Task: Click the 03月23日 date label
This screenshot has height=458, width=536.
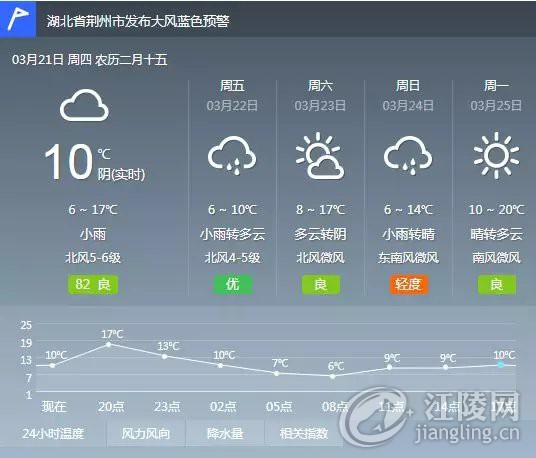Action: 320,106
